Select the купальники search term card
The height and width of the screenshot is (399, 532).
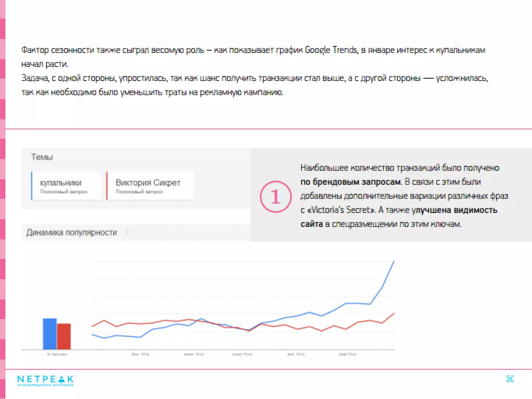pyautogui.click(x=66, y=186)
